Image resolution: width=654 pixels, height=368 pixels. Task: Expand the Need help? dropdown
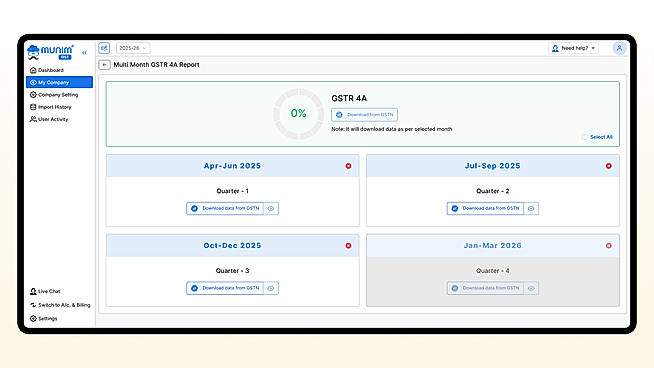point(573,48)
